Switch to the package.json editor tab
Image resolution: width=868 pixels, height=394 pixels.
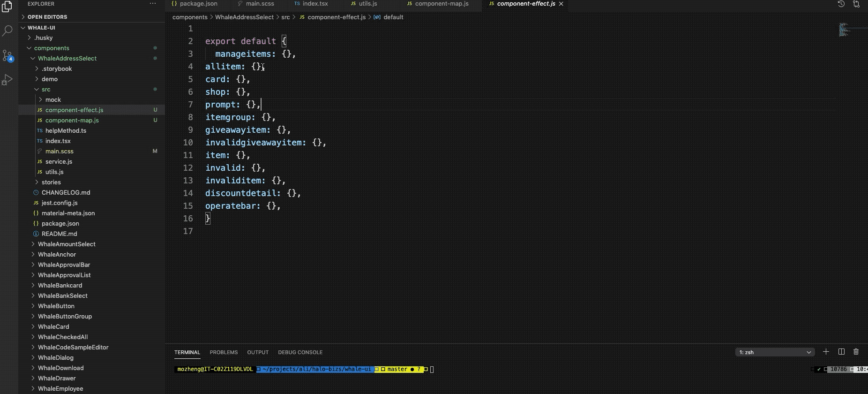194,4
